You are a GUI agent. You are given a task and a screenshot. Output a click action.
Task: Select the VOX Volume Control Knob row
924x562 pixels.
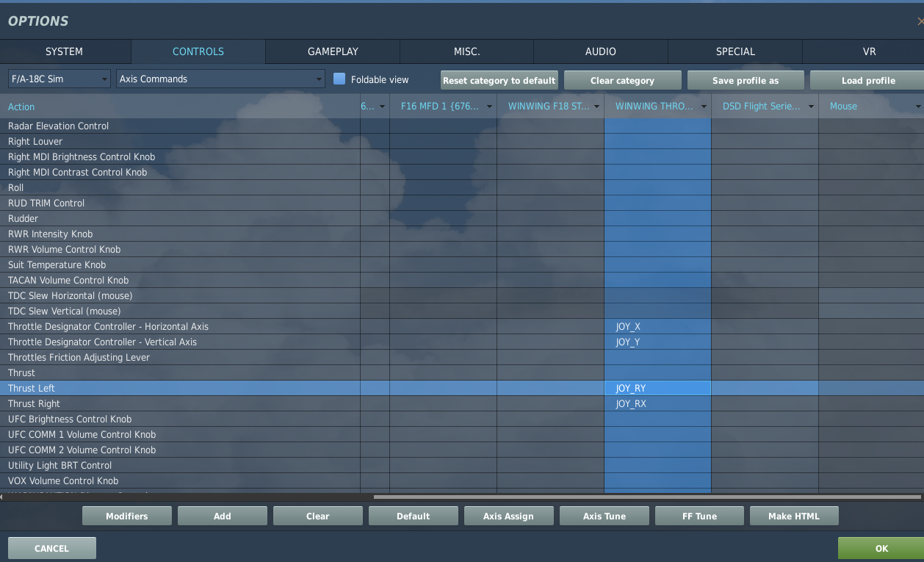[462, 480]
